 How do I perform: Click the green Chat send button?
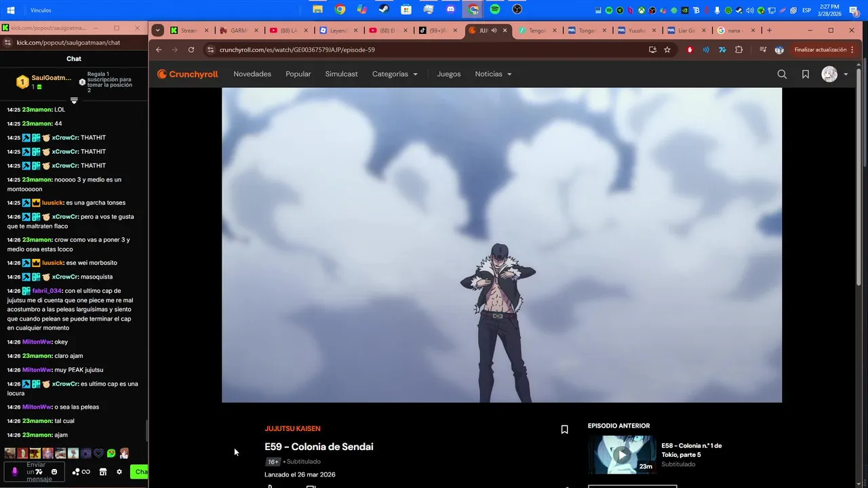(x=140, y=472)
